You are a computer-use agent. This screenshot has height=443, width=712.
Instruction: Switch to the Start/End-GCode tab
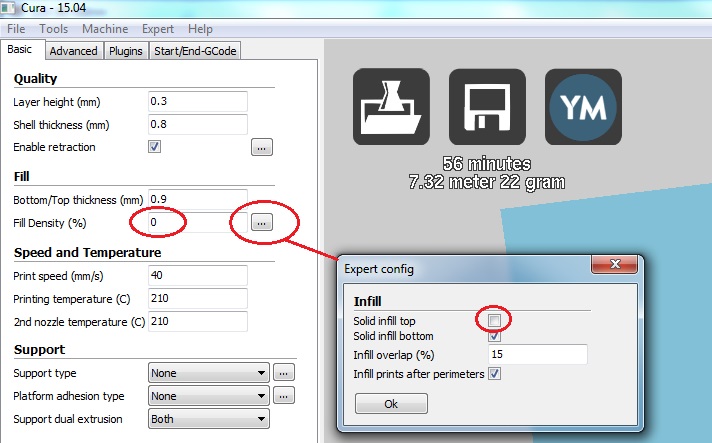(x=195, y=51)
